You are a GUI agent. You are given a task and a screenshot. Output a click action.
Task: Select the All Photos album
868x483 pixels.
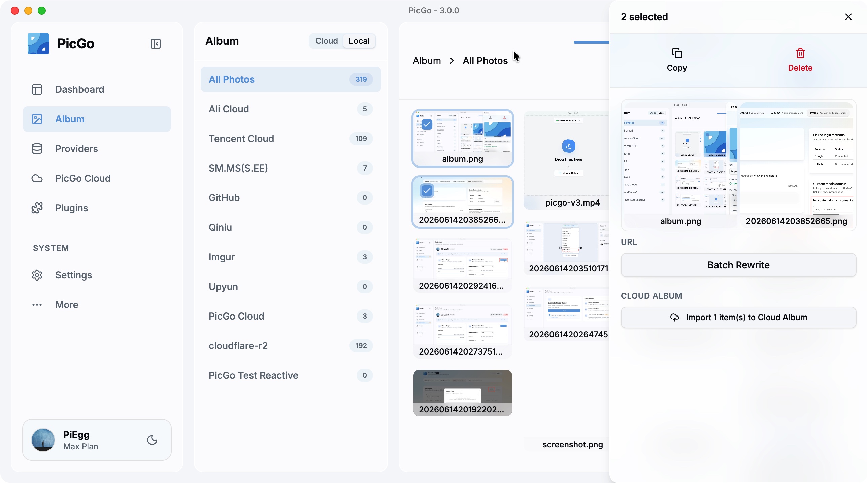click(x=291, y=79)
